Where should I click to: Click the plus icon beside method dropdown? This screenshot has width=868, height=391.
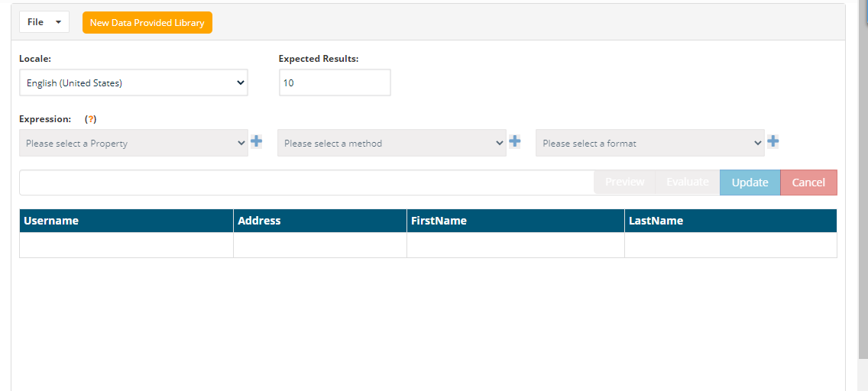click(515, 141)
